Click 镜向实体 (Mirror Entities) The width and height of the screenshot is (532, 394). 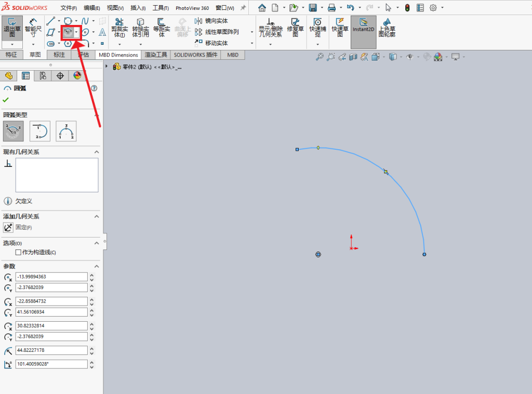[211, 21]
